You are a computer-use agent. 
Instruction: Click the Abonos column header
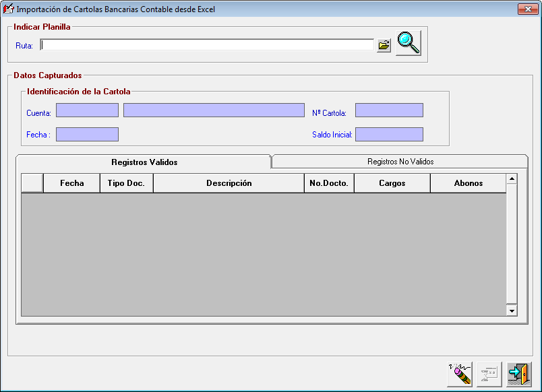coord(469,183)
